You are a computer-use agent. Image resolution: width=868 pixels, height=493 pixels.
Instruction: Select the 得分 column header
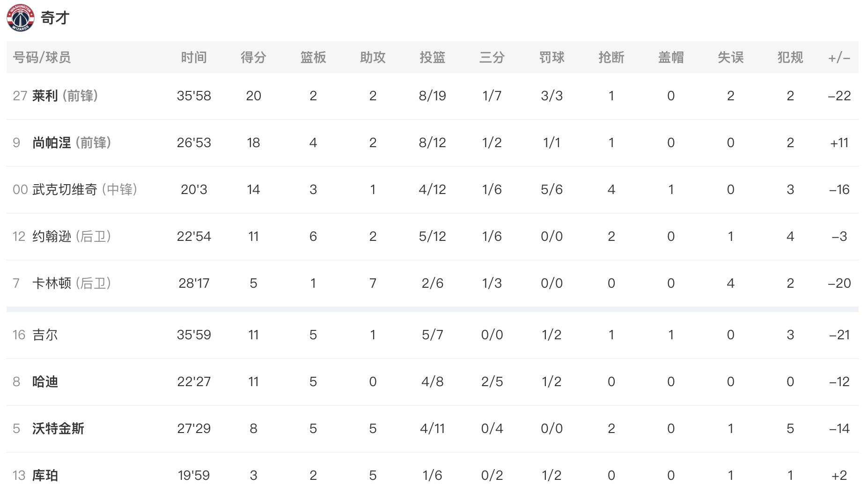(253, 57)
